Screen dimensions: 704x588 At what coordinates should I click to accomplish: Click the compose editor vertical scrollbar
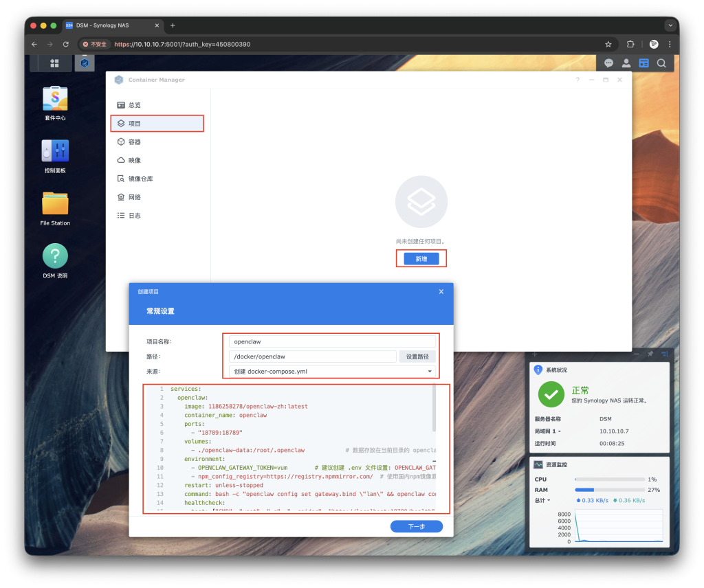pyautogui.click(x=434, y=409)
